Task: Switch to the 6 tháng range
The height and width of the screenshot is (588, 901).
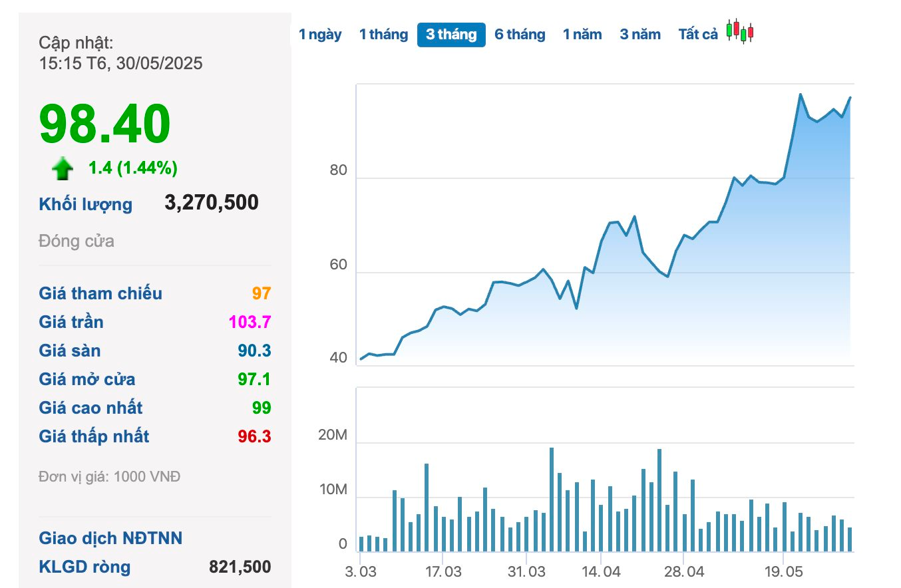Action: (520, 35)
